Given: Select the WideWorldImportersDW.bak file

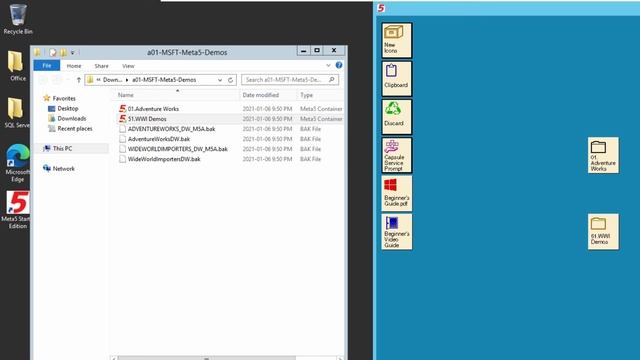Looking at the screenshot, I should pyautogui.click(x=164, y=159).
